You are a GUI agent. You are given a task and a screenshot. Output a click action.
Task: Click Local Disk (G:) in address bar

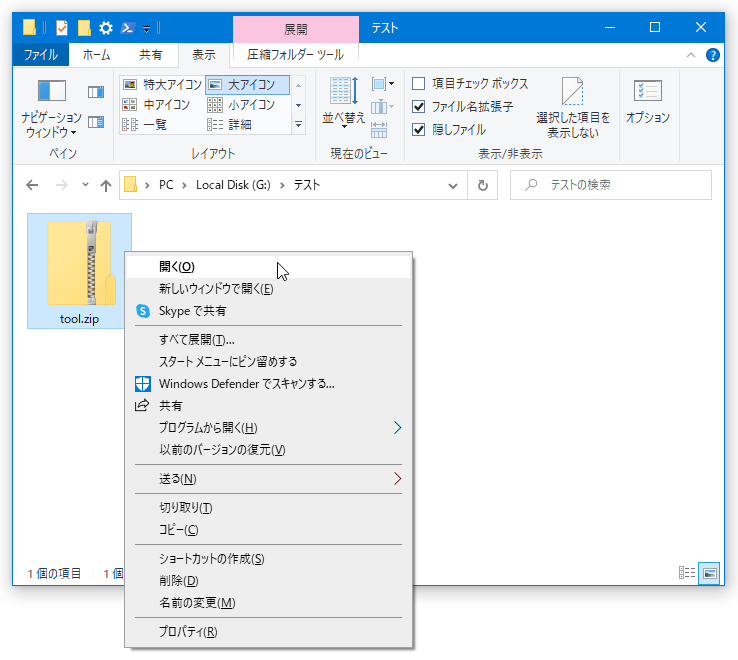pos(233,185)
